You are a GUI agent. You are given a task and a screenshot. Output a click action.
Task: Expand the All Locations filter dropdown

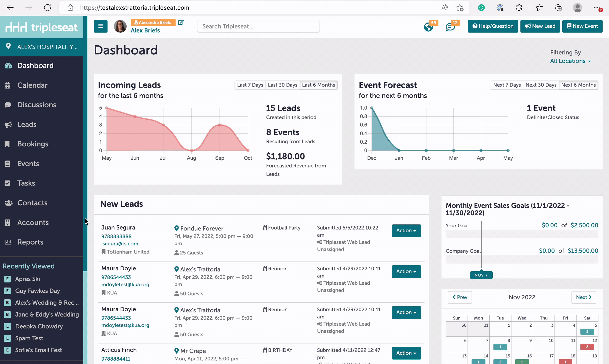coord(570,61)
